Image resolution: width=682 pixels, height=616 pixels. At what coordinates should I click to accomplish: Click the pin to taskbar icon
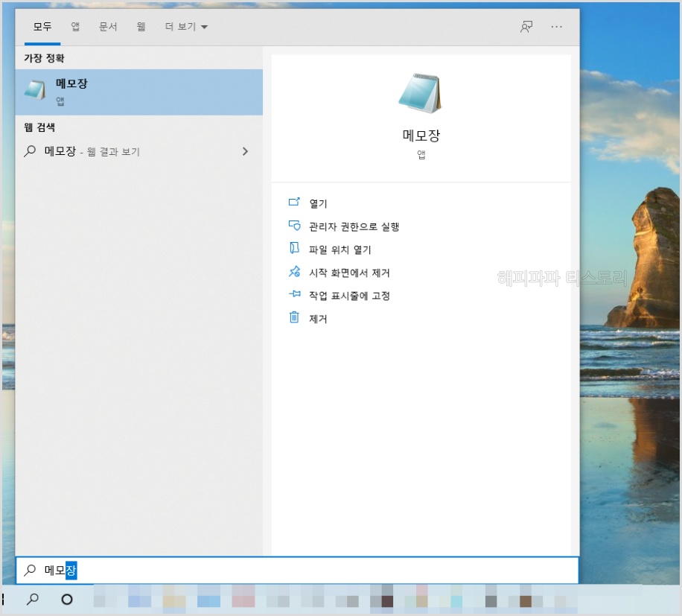pos(294,294)
